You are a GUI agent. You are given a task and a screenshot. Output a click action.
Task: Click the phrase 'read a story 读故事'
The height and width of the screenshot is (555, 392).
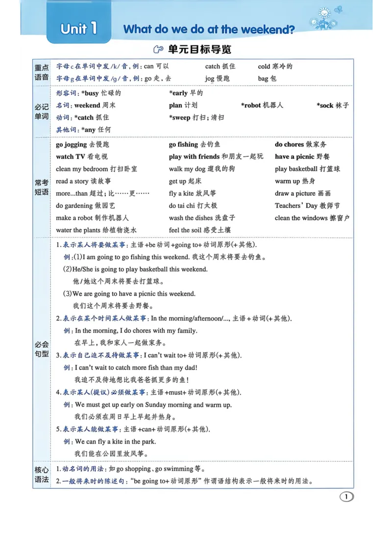coord(83,181)
